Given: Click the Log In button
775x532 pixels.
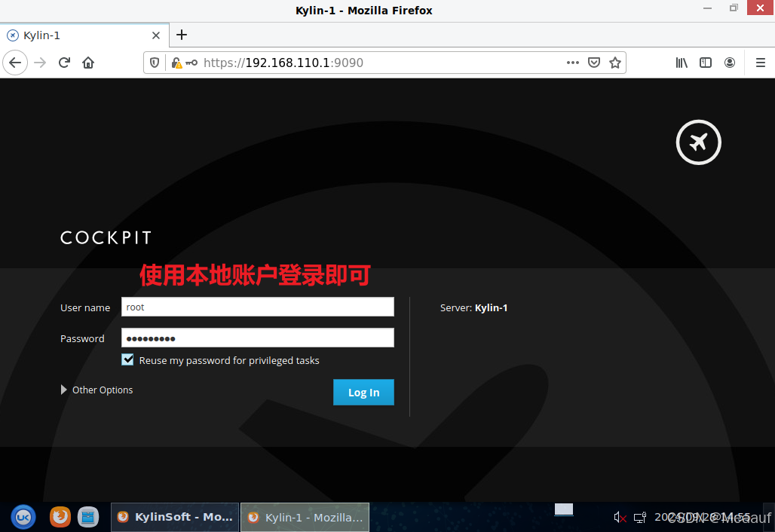Looking at the screenshot, I should coord(363,392).
